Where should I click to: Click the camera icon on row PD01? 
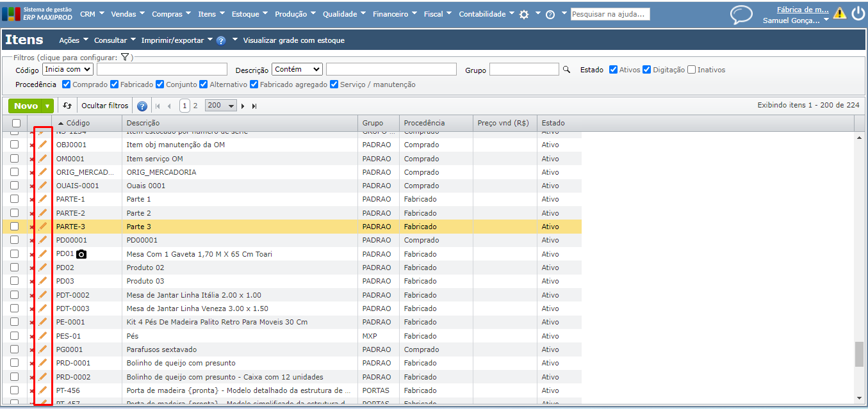(81, 254)
